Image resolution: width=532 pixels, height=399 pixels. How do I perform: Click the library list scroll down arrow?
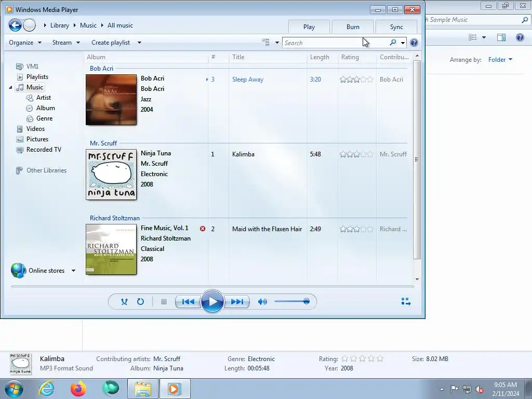pyautogui.click(x=417, y=279)
